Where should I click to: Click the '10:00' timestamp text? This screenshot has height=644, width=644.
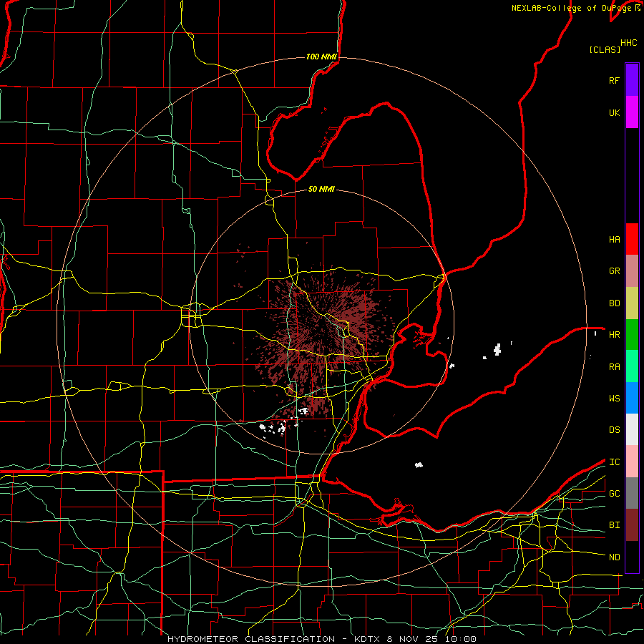click(x=461, y=639)
